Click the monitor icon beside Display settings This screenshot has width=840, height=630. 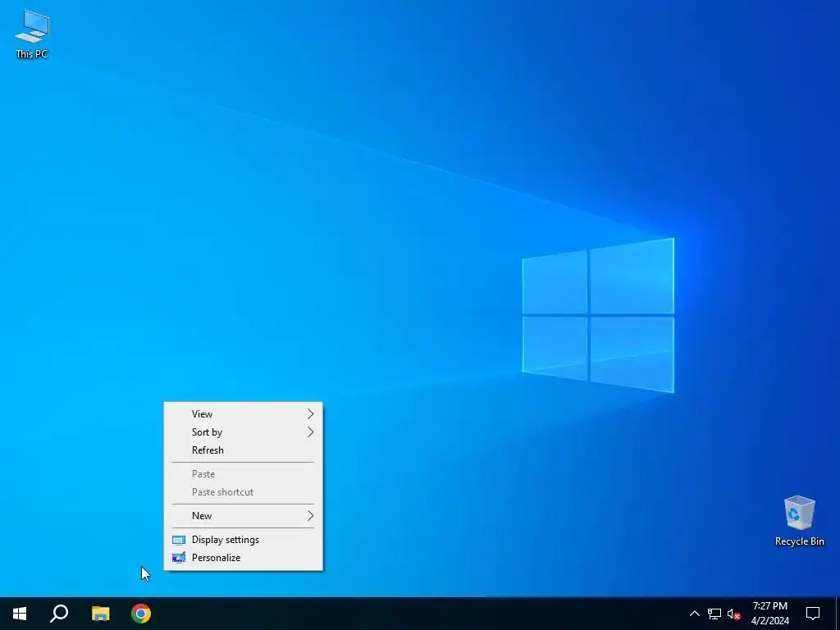178,540
